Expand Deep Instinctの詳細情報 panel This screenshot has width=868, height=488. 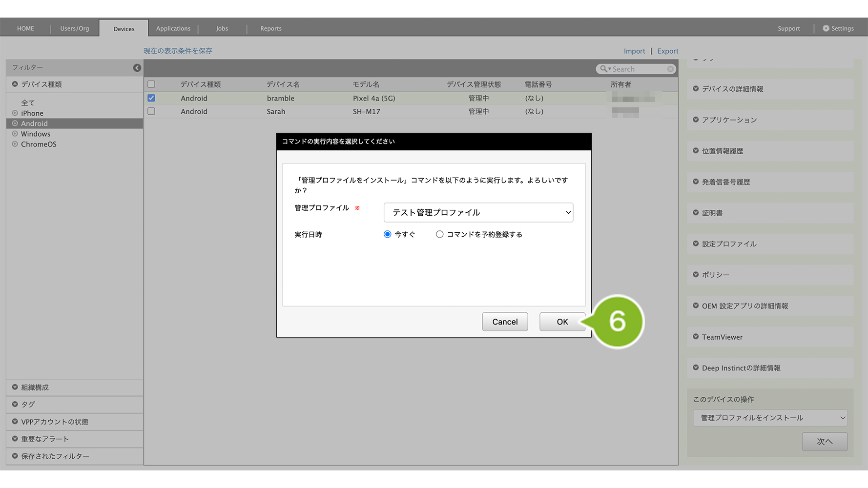(770, 368)
